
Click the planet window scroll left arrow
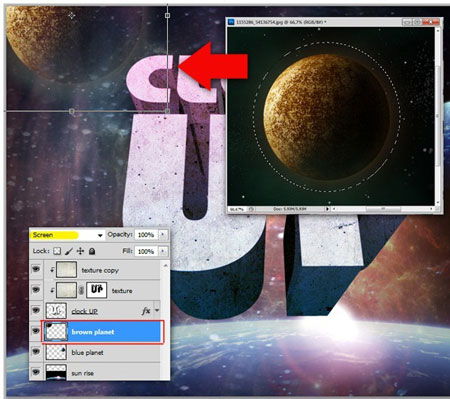pos(334,209)
